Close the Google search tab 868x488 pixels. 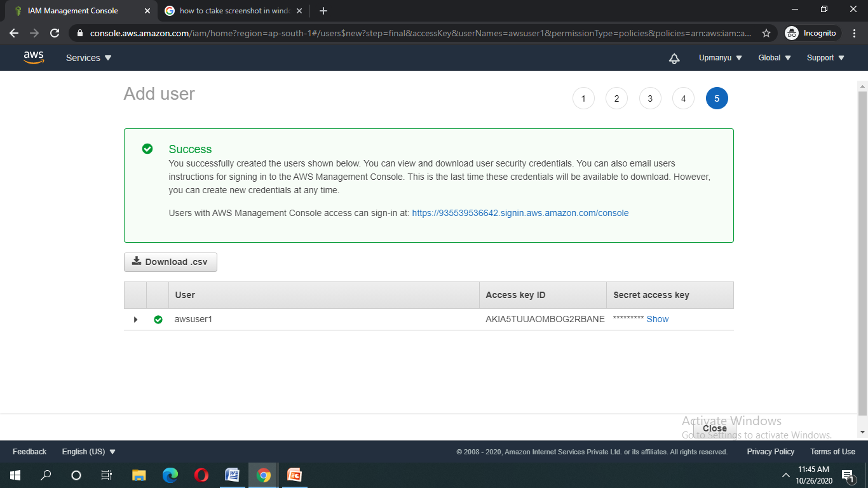[x=299, y=11]
